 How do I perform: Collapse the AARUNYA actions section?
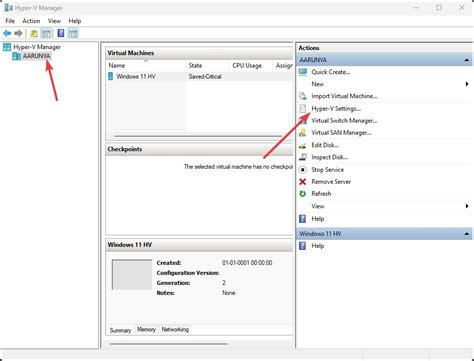tap(467, 60)
